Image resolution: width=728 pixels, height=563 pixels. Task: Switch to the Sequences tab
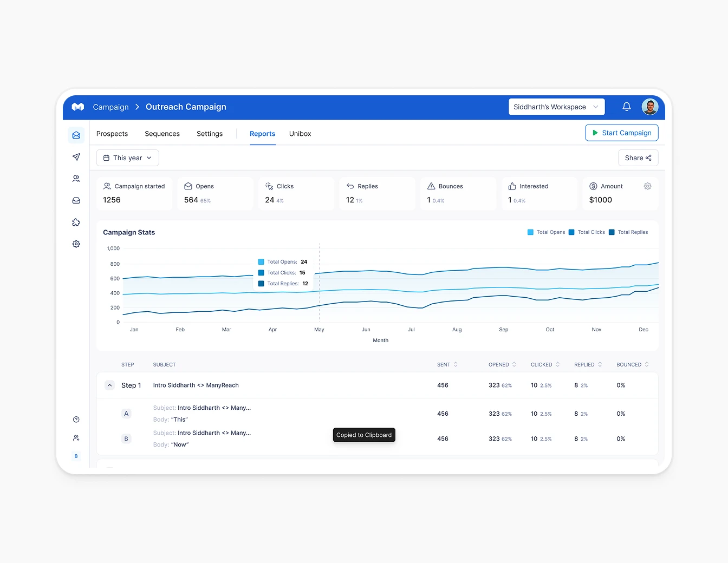click(162, 134)
